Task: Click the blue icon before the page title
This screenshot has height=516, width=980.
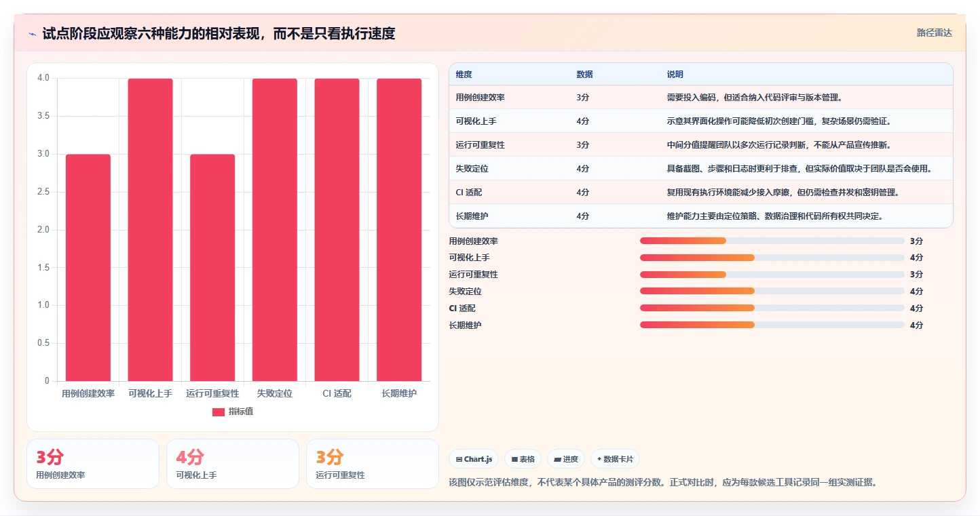Action: (x=32, y=34)
